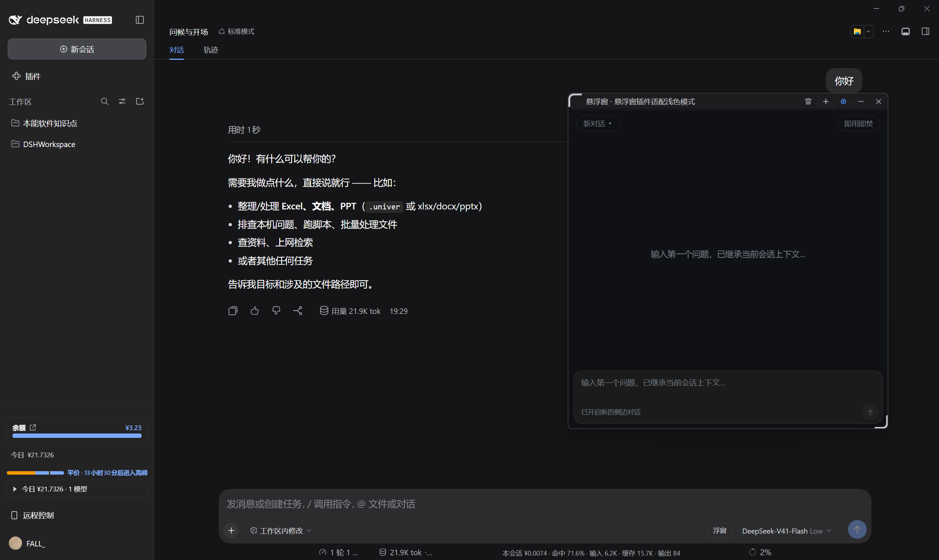Open the 插件 plugins entry
The image size is (939, 560).
(x=26, y=76)
